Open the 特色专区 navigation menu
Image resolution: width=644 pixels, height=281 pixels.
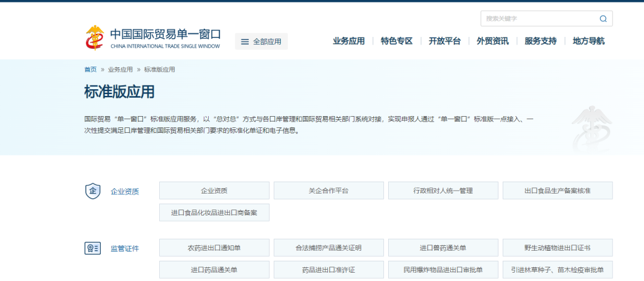click(x=397, y=41)
